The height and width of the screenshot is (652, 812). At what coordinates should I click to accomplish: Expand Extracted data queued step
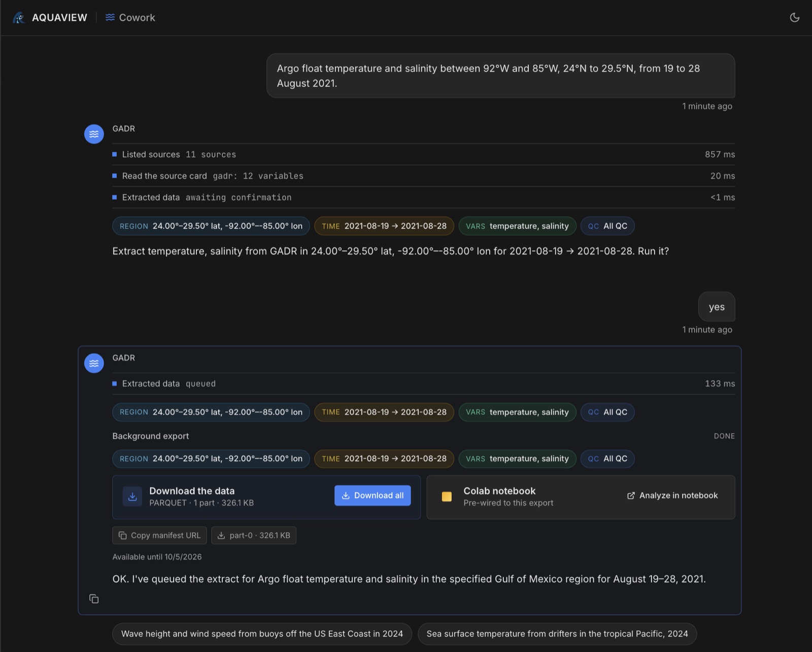[423, 384]
